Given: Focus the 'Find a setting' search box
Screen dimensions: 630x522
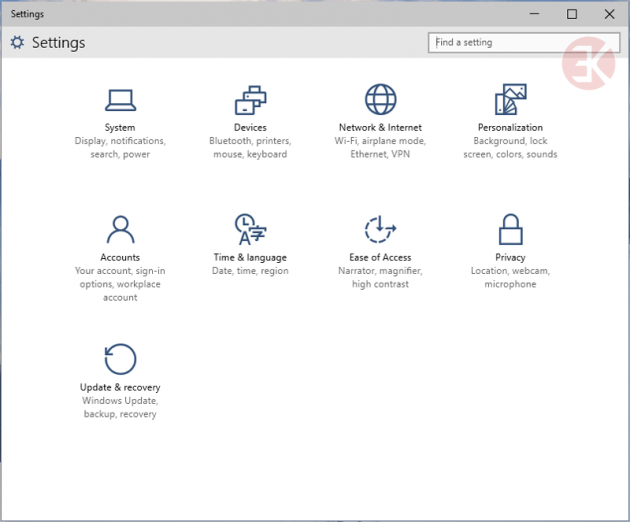Looking at the screenshot, I should (524, 43).
